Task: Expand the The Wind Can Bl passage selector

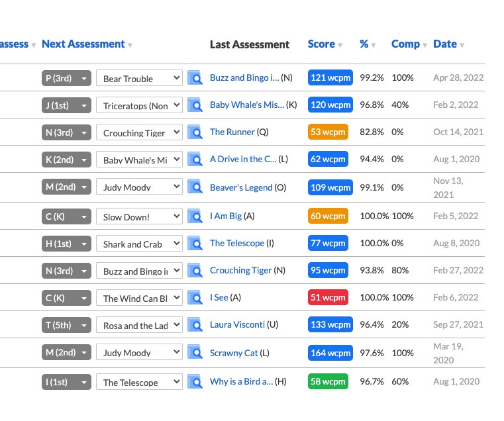Action: (x=139, y=298)
